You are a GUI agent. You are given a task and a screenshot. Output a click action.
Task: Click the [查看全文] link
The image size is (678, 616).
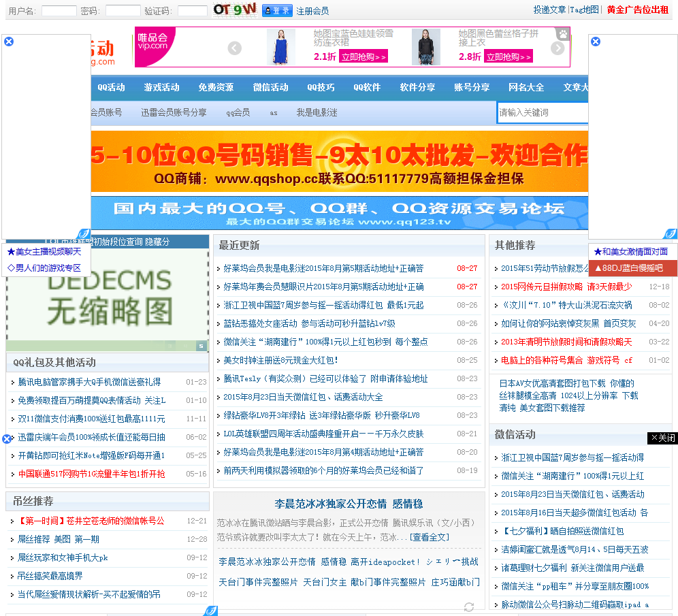pos(429,537)
